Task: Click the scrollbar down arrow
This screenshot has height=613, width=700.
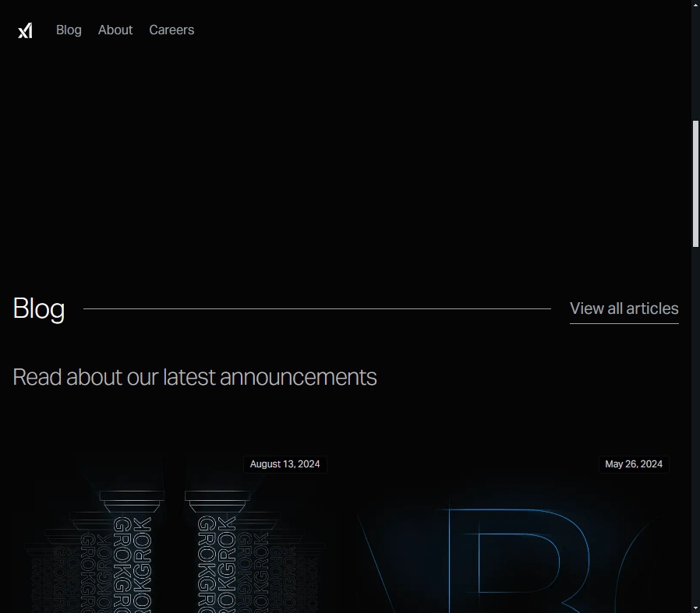Action: point(695,608)
